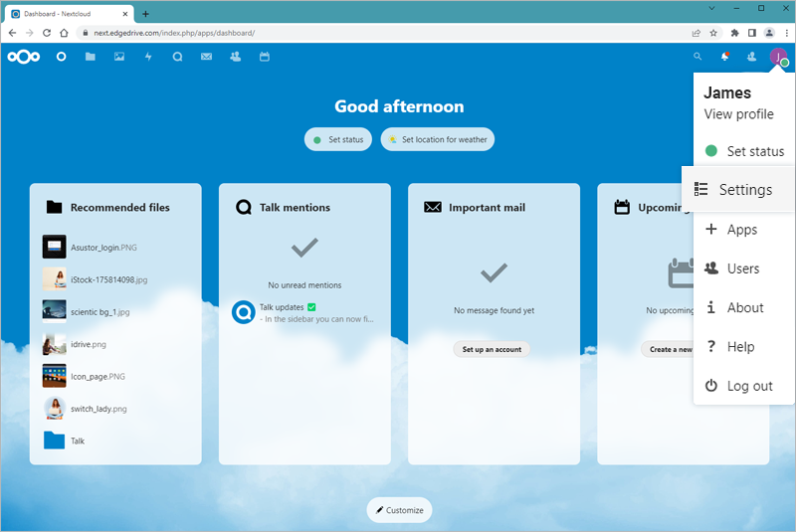796x532 pixels.
Task: Open scientic bg_1.jpg file
Action: click(115, 312)
